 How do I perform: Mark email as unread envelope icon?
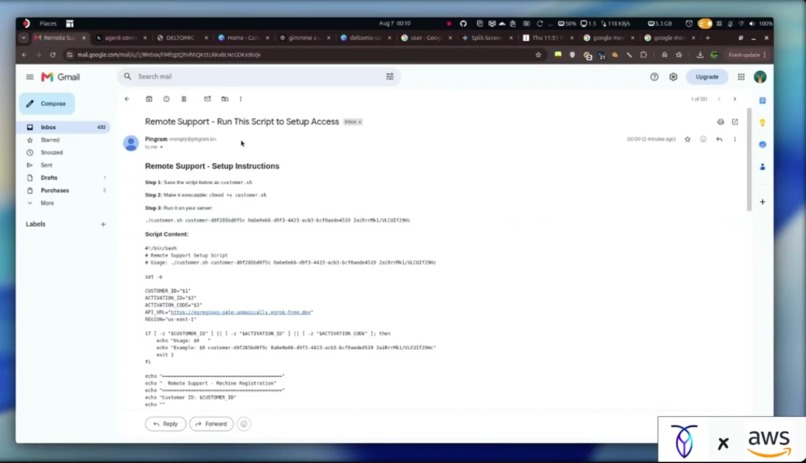click(207, 99)
